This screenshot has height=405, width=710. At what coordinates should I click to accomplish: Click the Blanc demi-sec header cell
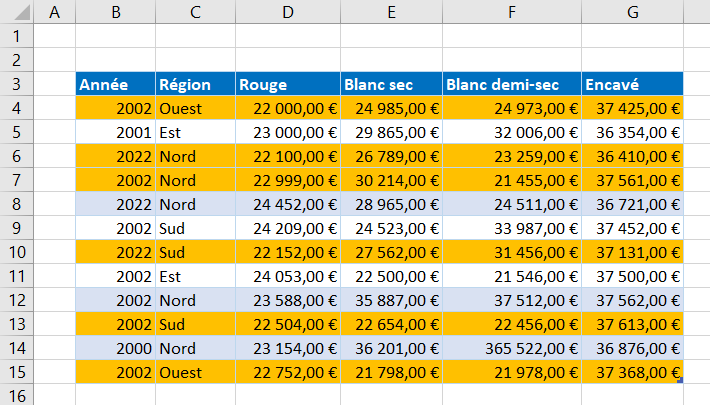click(512, 84)
